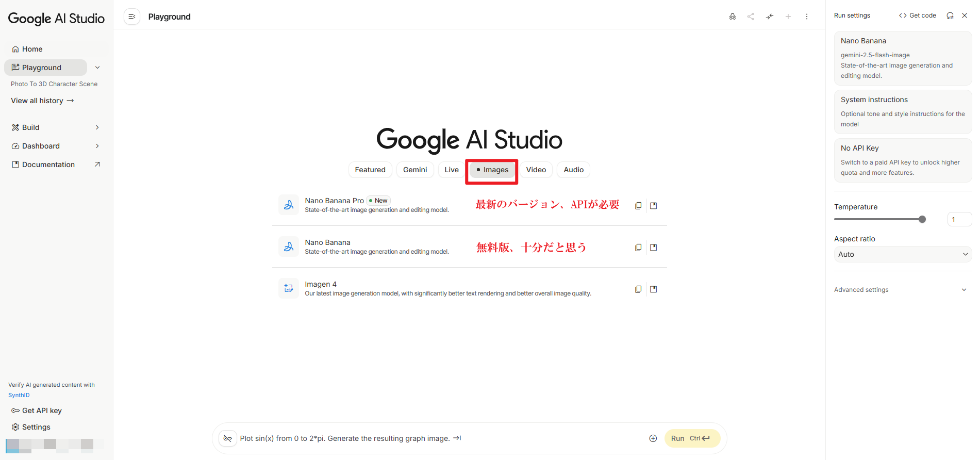Add media with the plus circle icon

(x=653, y=438)
